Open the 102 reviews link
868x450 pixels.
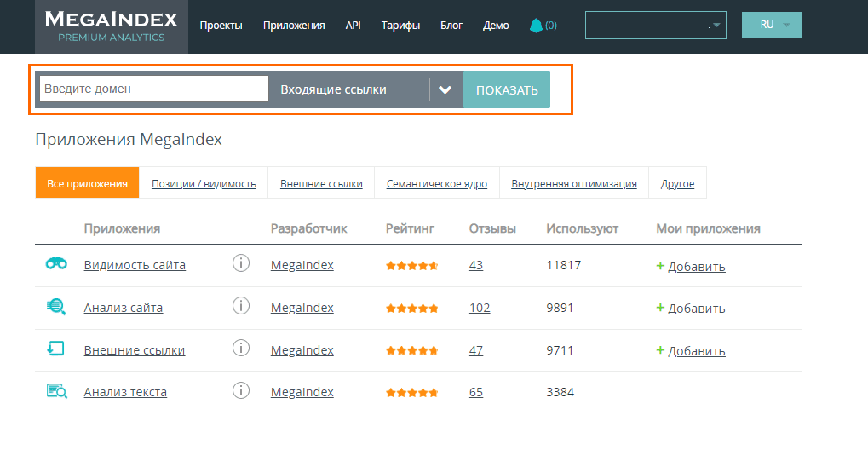coord(480,308)
